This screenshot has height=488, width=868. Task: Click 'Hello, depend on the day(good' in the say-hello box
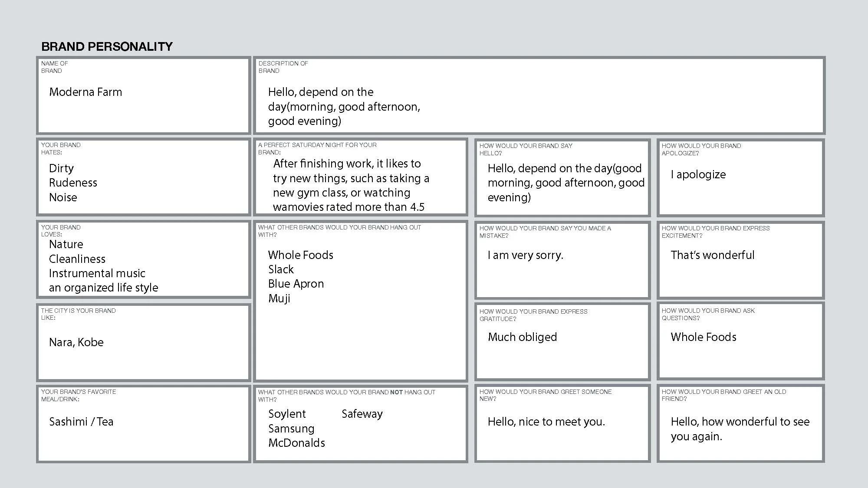tap(565, 168)
